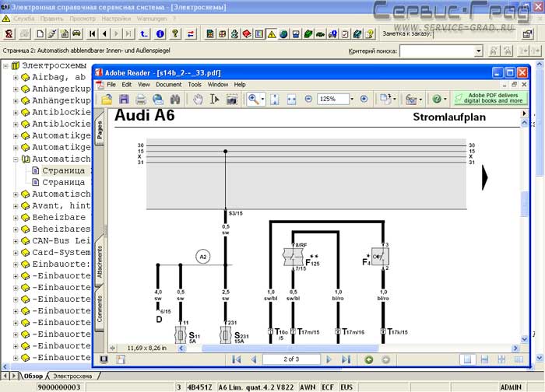
Task: Click the blue info icon in main toolbar
Action: click(160, 33)
